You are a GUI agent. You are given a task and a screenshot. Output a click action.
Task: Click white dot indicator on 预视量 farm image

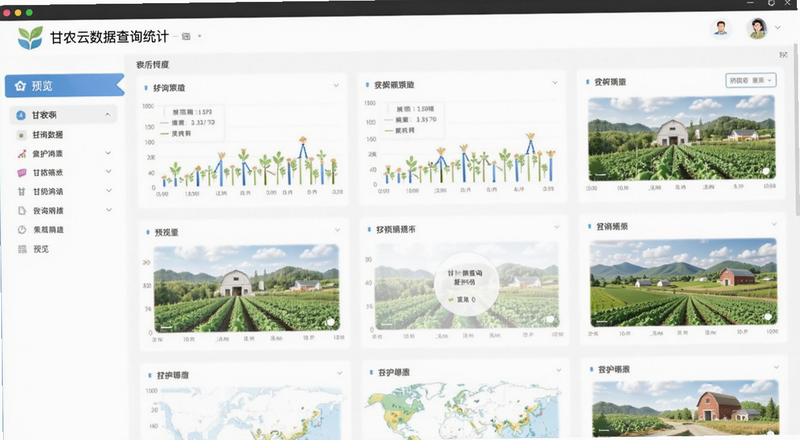[x=331, y=322]
